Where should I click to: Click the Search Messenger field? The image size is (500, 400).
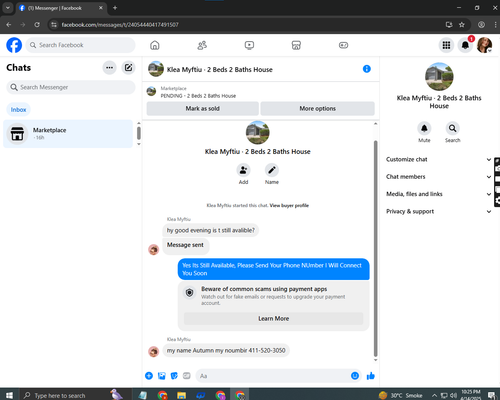click(71, 87)
